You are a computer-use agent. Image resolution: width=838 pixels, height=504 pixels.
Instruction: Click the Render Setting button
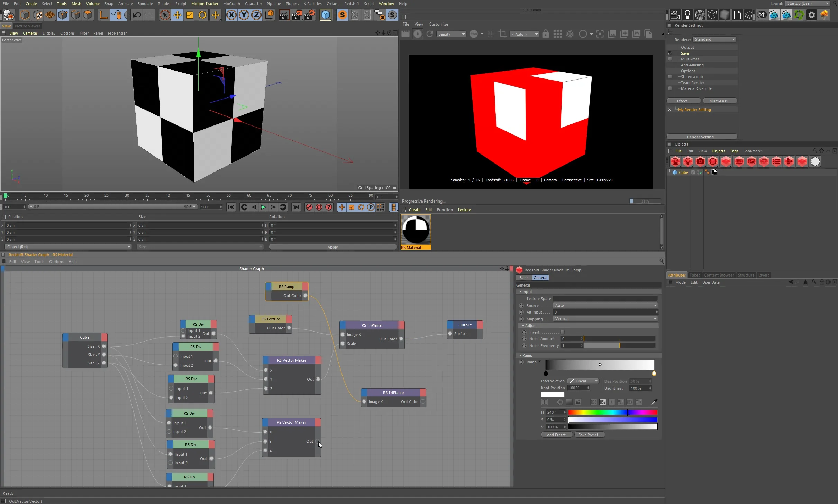(x=701, y=137)
